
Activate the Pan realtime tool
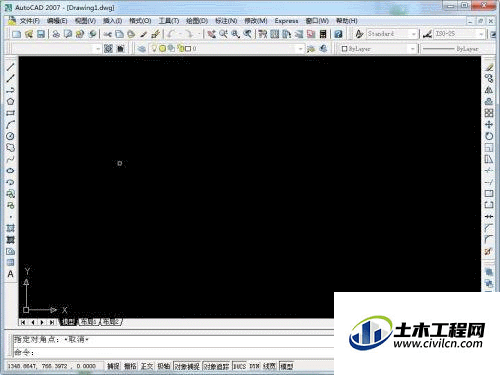(211, 34)
